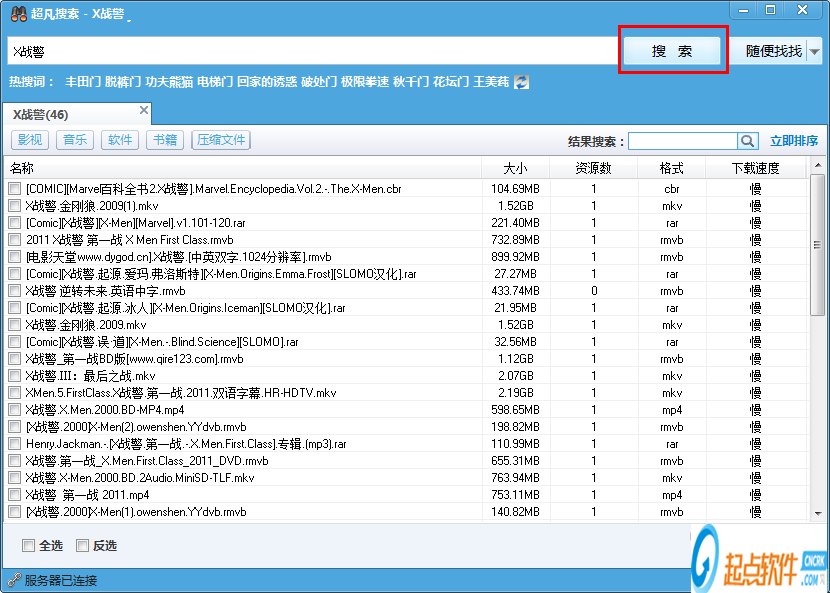Sort by the 格式 column header

click(x=672, y=168)
